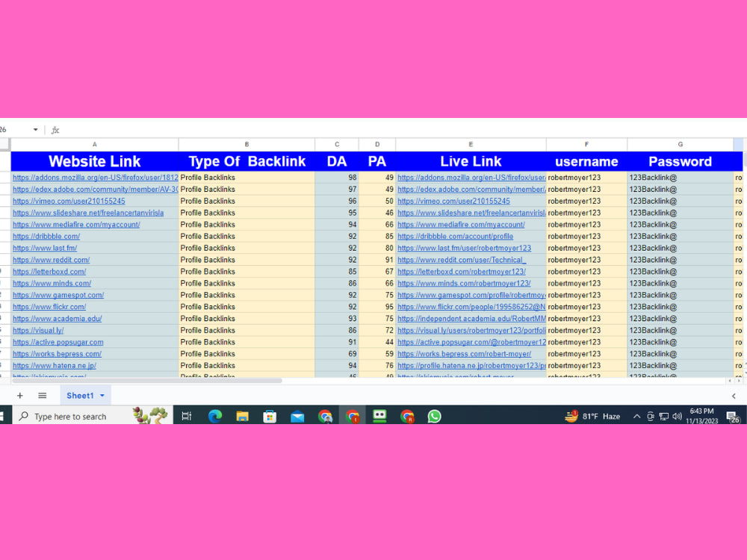The height and width of the screenshot is (560, 747).
Task: Open the dribbble.com/account/profile Live Link
Action: pos(456,236)
